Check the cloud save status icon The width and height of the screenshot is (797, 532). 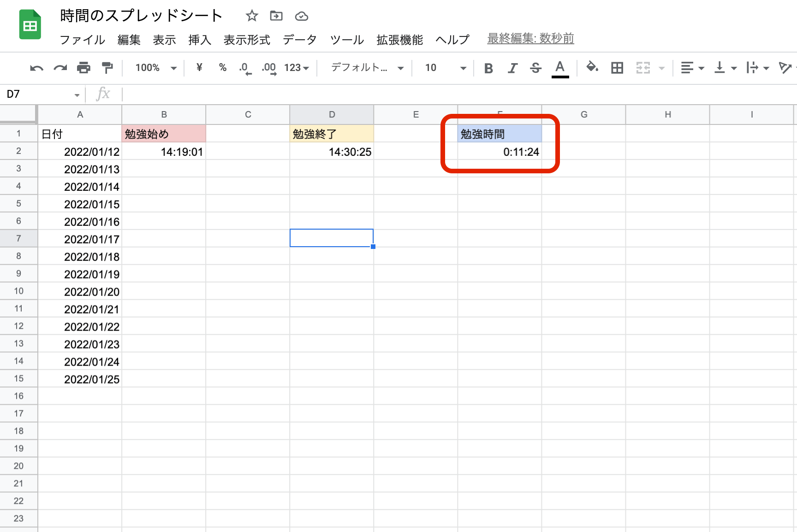[302, 16]
